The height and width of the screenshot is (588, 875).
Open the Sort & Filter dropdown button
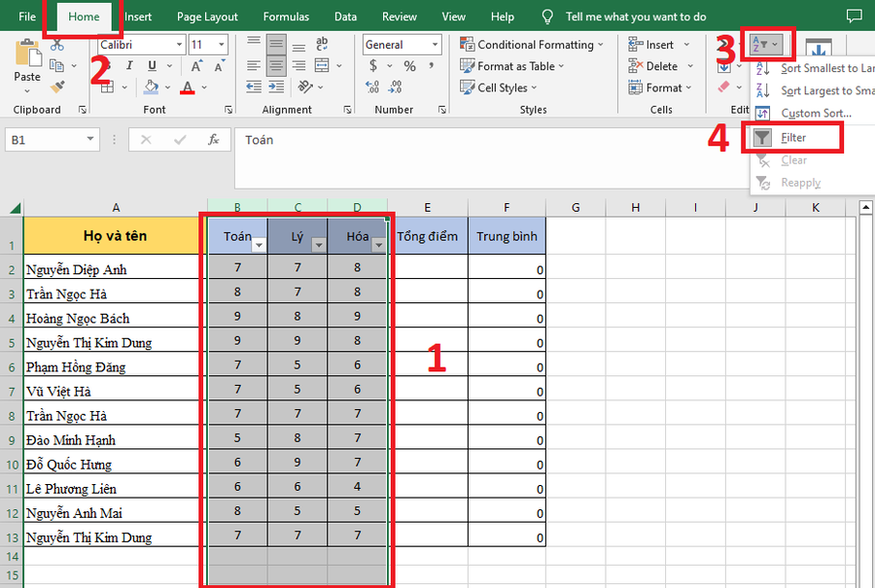pyautogui.click(x=766, y=44)
